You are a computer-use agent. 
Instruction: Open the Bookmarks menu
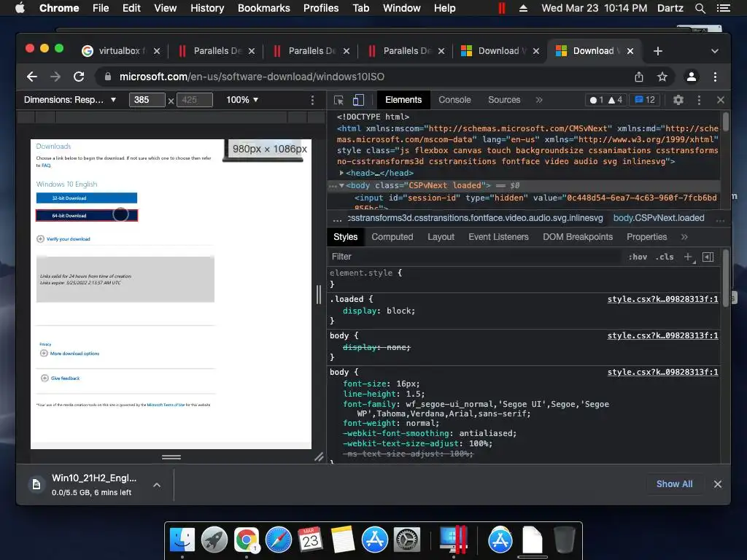tap(264, 8)
